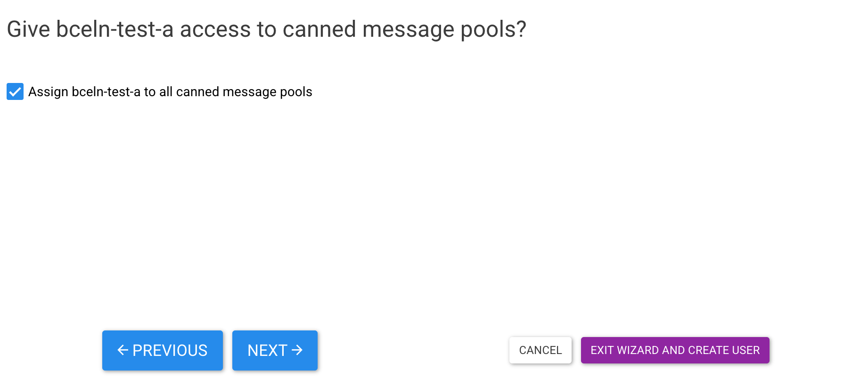Click the canned message pools heading
The width and height of the screenshot is (868, 379).
[266, 29]
